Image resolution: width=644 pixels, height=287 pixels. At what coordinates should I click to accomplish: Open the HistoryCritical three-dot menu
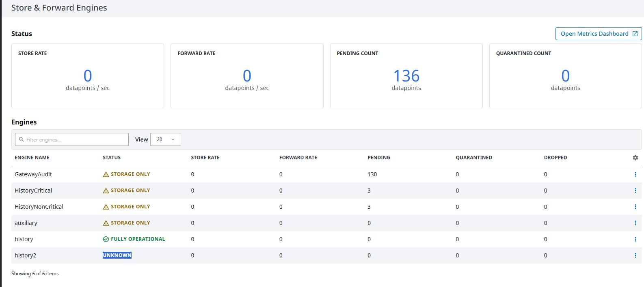635,191
